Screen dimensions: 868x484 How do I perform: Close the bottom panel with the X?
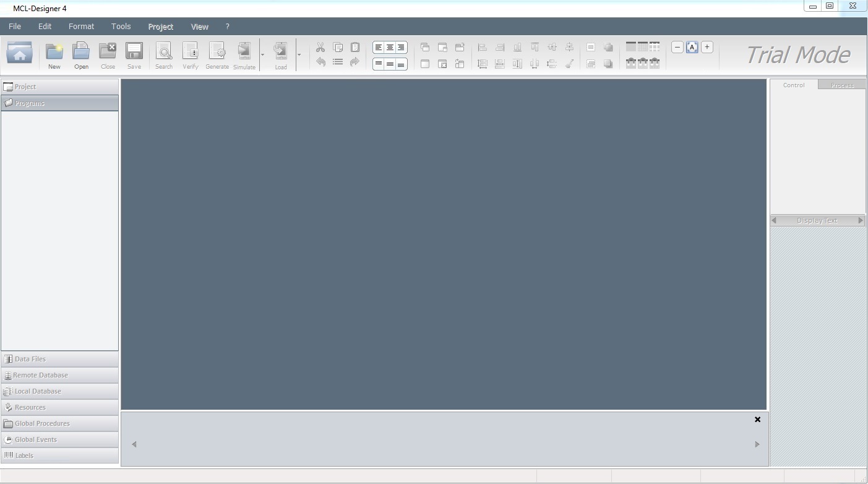[x=757, y=420]
